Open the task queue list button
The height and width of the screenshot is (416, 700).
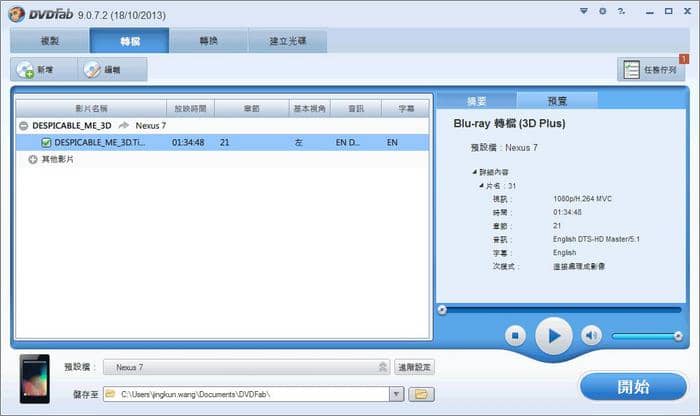click(x=651, y=69)
